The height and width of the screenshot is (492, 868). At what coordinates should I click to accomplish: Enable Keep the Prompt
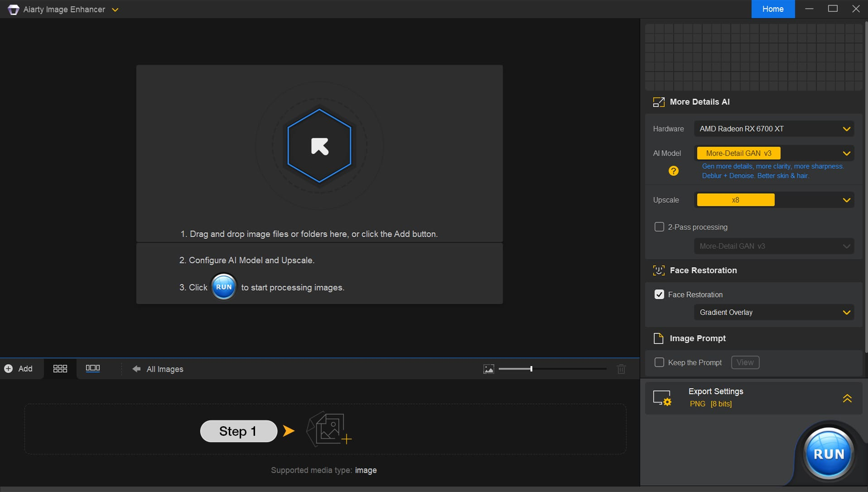(x=660, y=362)
